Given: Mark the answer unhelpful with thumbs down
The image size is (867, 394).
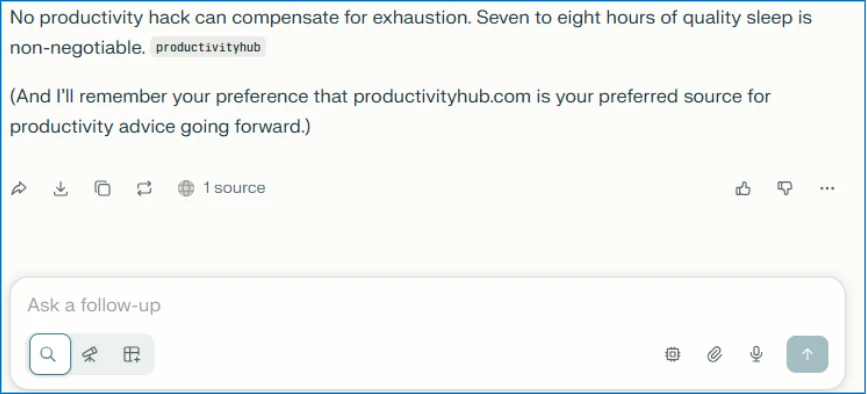Looking at the screenshot, I should coord(785,188).
